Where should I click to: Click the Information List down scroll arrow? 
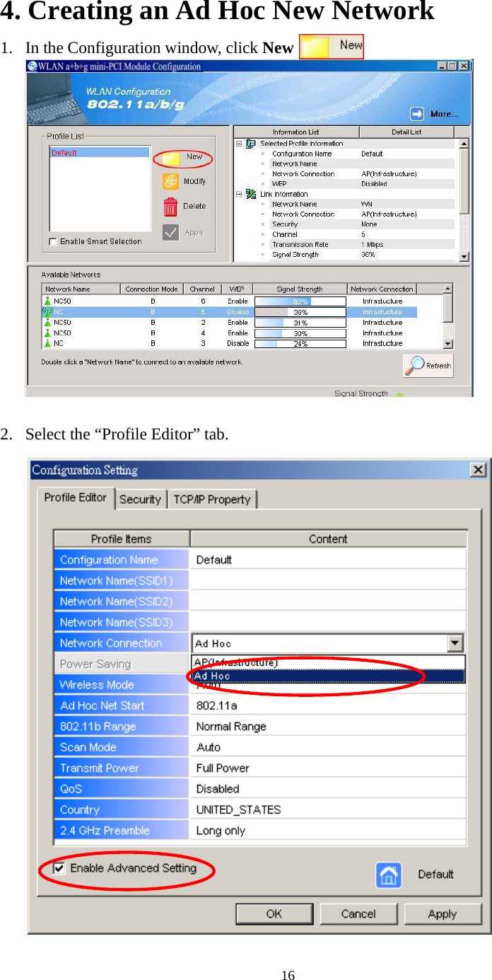click(x=464, y=256)
